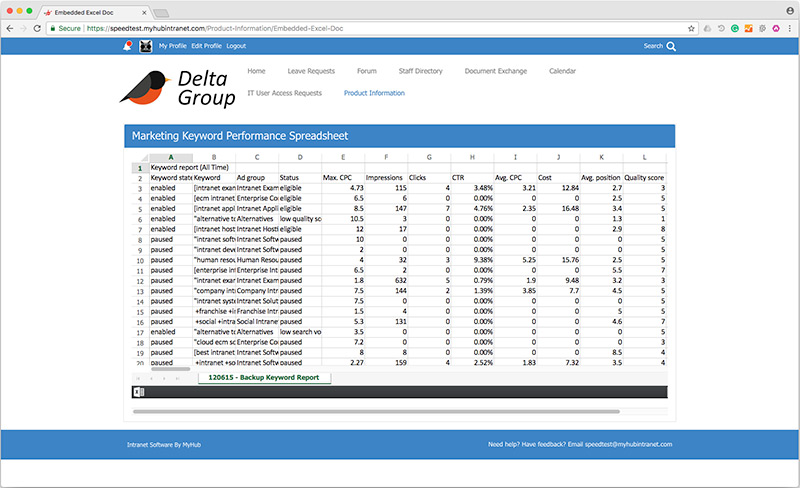Screen dimensions: 800x488
Task: Reload the page with refresh icon
Action: 37,29
